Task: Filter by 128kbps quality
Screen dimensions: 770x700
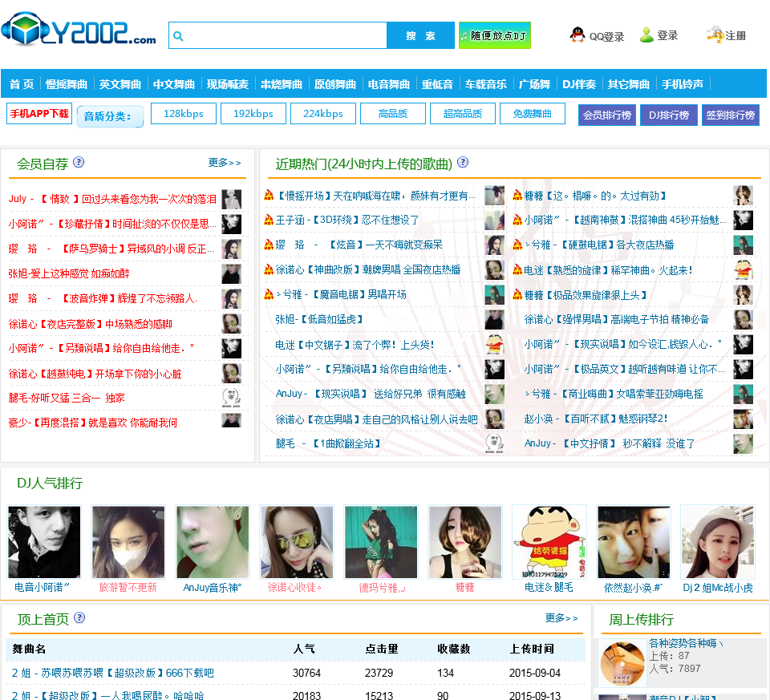Action: click(184, 114)
